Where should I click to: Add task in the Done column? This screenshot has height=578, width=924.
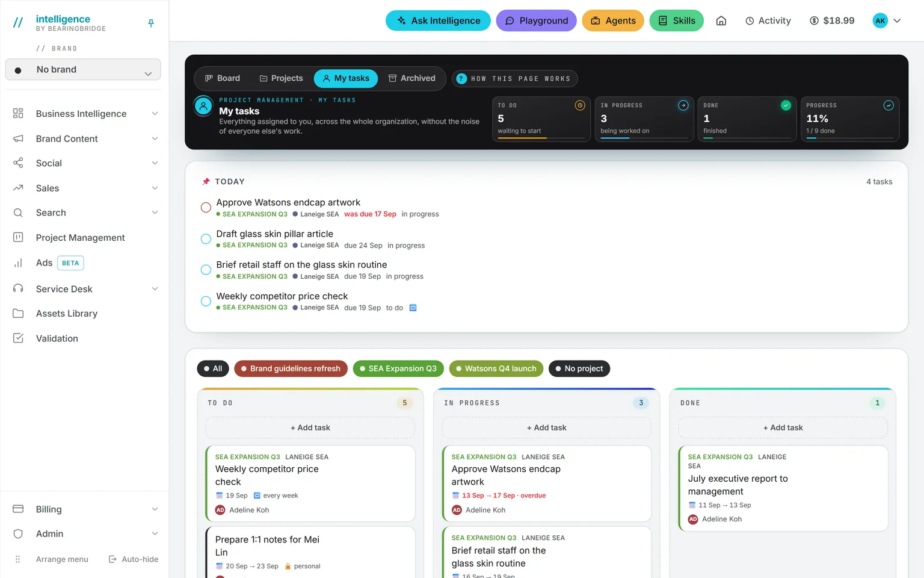tap(783, 427)
